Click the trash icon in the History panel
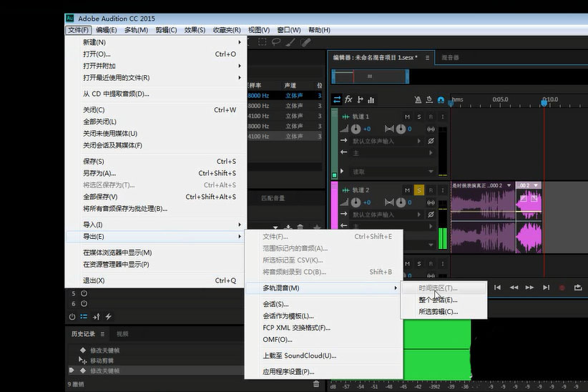 click(316, 384)
